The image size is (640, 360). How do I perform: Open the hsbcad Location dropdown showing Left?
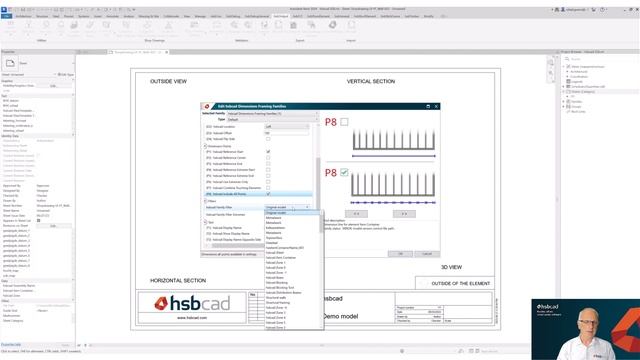(x=287, y=127)
